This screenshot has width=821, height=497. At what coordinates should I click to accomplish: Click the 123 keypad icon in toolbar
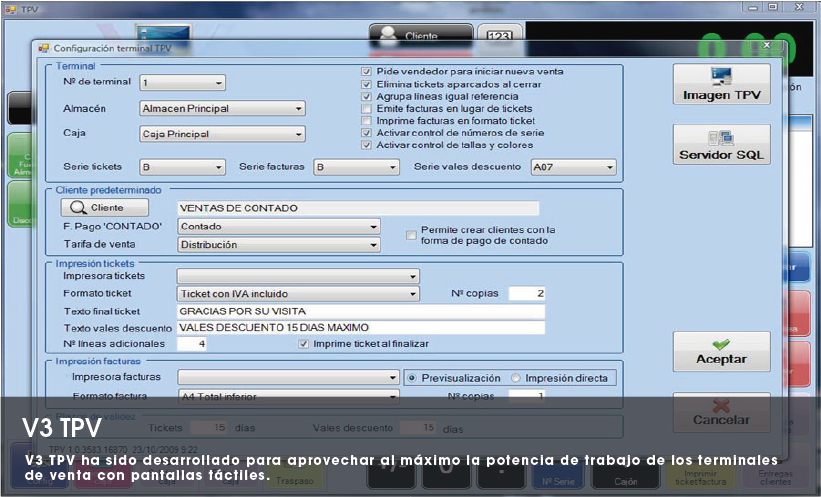[499, 36]
